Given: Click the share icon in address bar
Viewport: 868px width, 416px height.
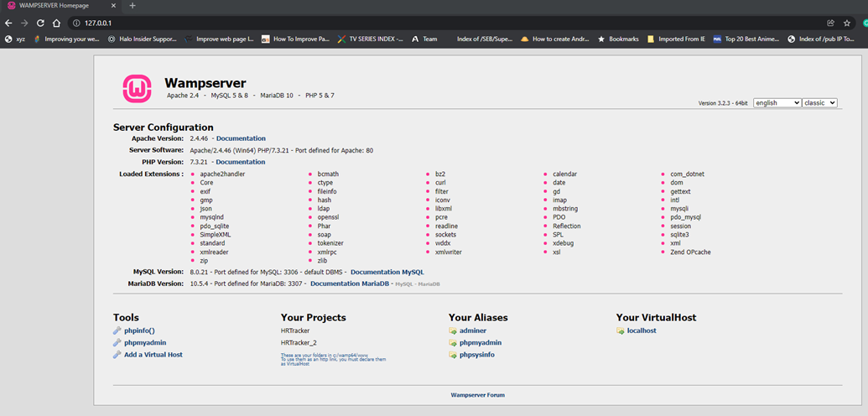Looking at the screenshot, I should pos(830,23).
